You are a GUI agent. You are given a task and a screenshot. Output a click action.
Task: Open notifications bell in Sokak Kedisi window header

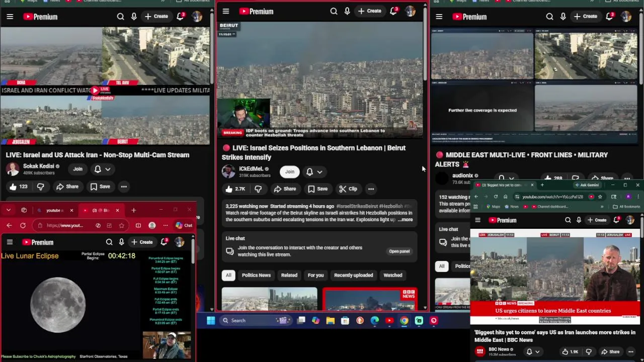[180, 17]
